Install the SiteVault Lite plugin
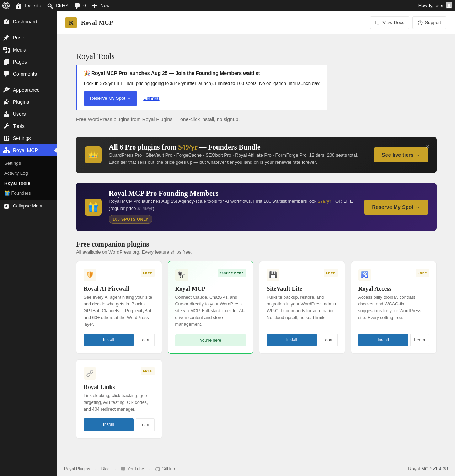 (291, 340)
